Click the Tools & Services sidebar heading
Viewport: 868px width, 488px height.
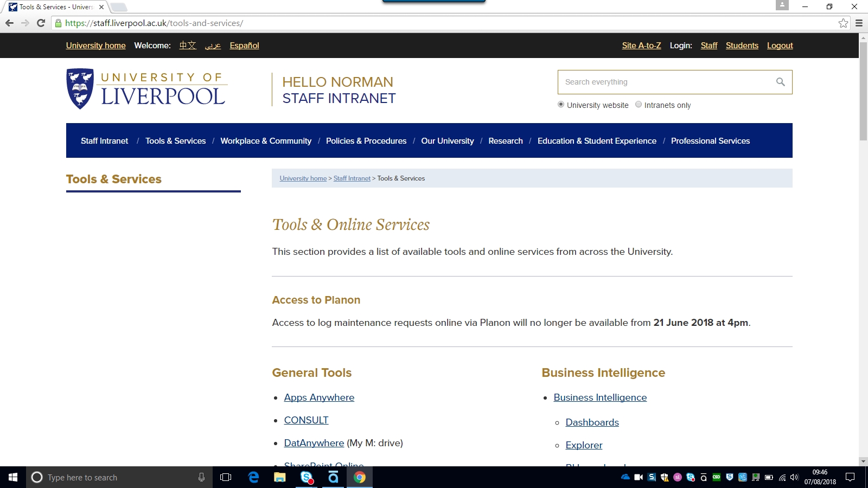pyautogui.click(x=114, y=179)
